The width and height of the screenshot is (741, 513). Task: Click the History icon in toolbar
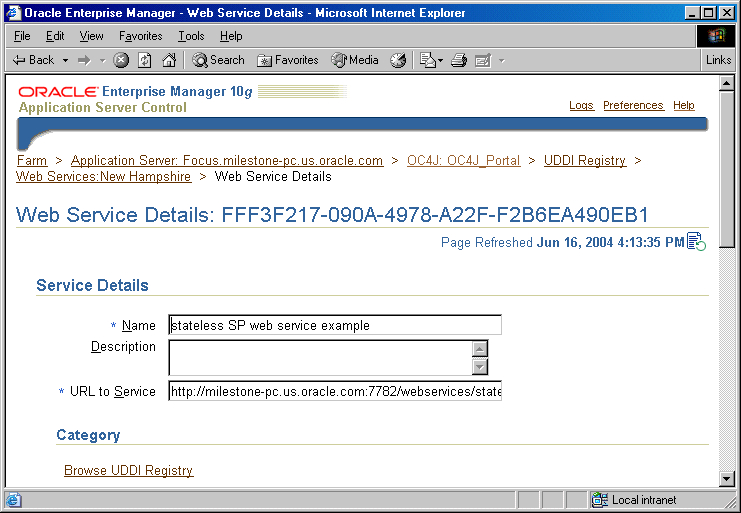tap(398, 60)
